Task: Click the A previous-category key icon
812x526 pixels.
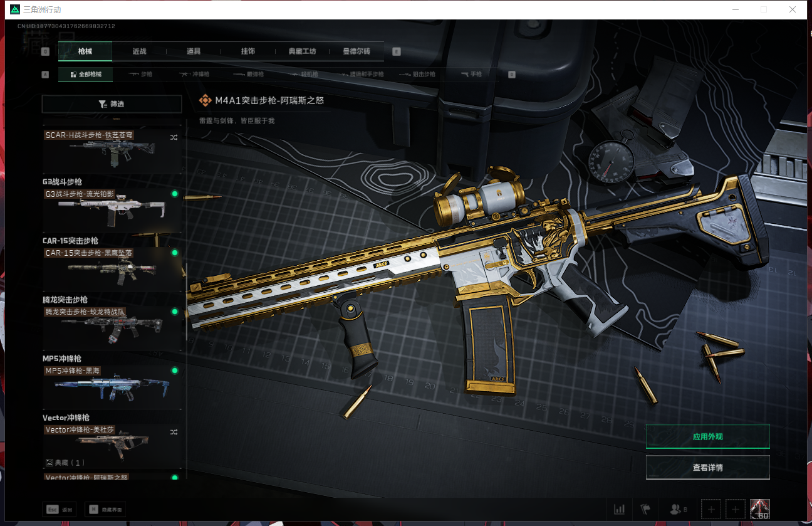Action: 45,75
